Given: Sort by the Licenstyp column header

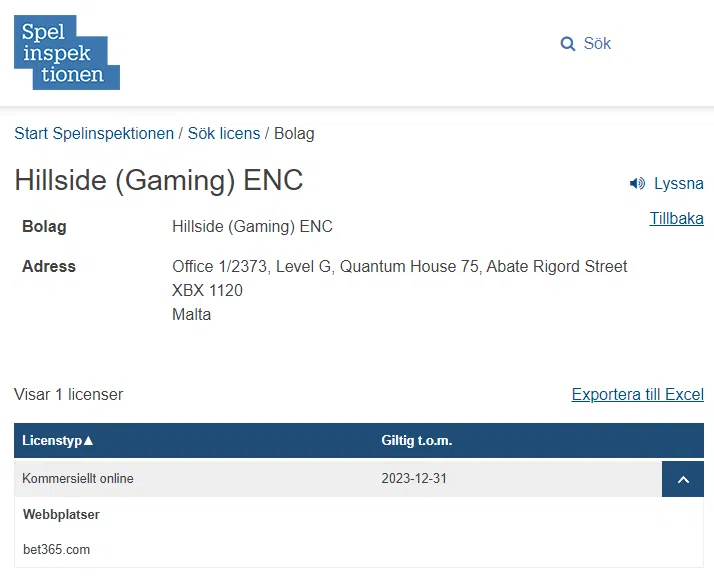Looking at the screenshot, I should click(52, 440).
